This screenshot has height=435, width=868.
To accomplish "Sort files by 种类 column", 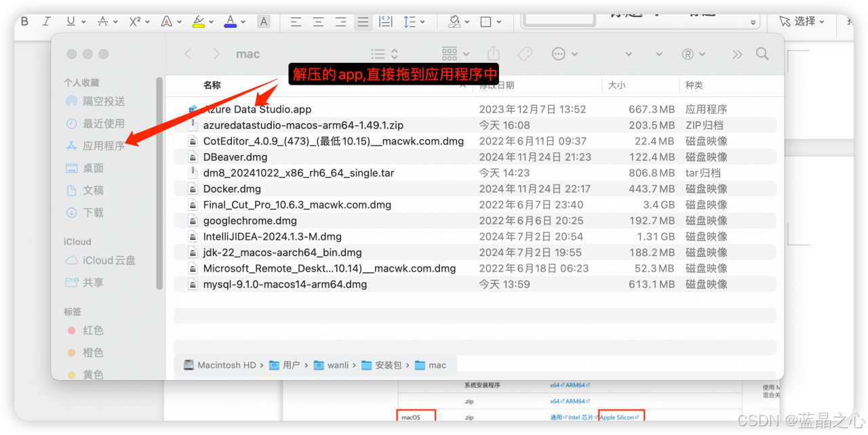I will pos(694,85).
